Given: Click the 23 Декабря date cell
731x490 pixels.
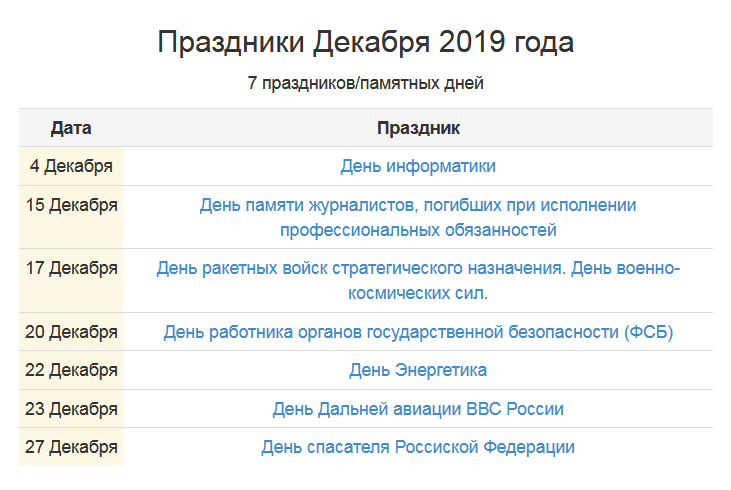Looking at the screenshot, I should click(71, 409).
